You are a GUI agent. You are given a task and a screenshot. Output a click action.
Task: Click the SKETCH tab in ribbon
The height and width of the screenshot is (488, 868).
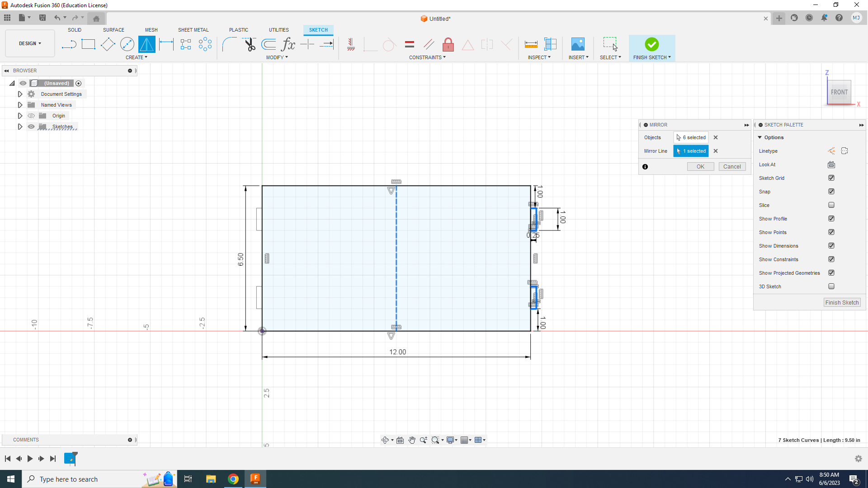pos(318,29)
